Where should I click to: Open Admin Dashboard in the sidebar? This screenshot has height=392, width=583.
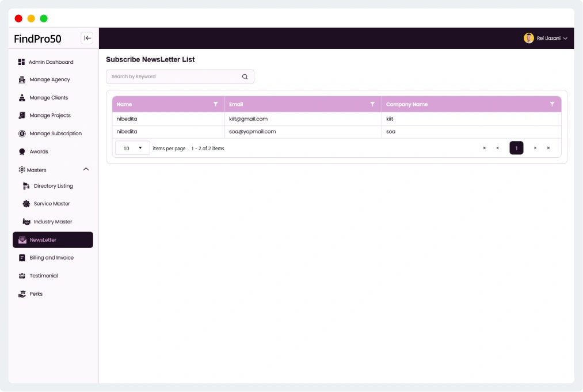click(51, 62)
